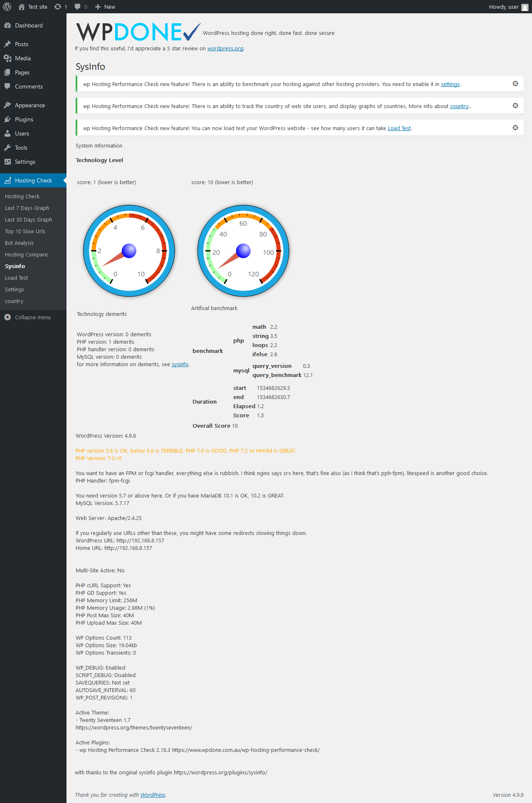Click the Technology Level gauge chart

(x=129, y=251)
